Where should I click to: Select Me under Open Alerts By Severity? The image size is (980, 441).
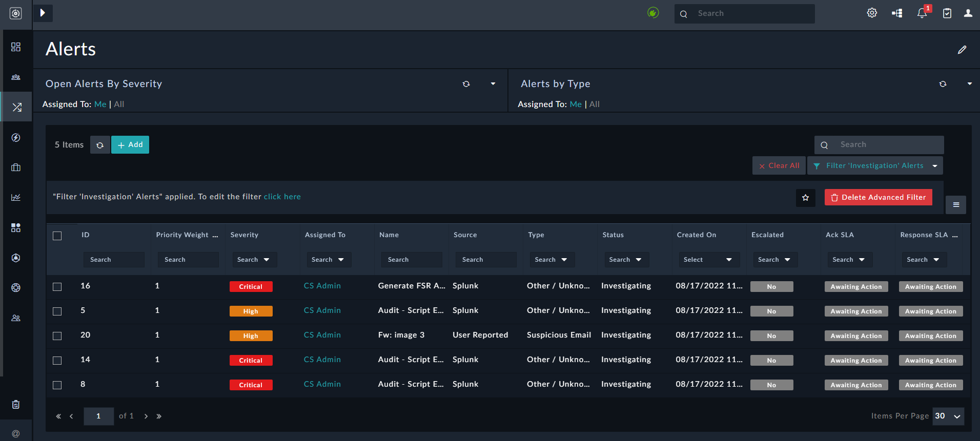[100, 104]
